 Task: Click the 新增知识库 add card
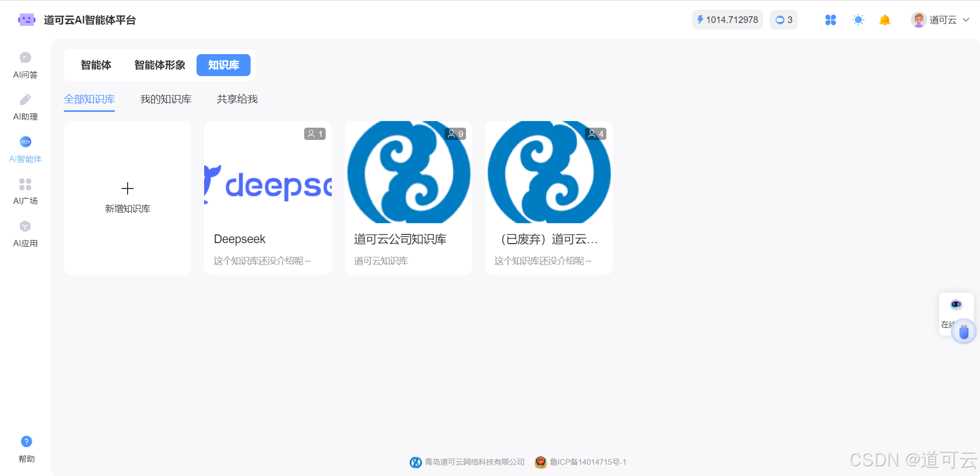pos(128,198)
